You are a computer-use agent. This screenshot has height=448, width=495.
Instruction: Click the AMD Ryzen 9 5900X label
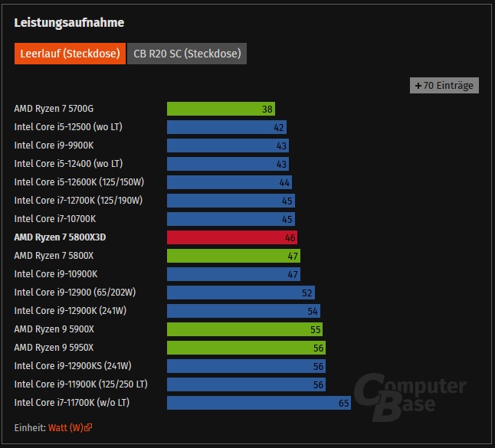pos(54,329)
